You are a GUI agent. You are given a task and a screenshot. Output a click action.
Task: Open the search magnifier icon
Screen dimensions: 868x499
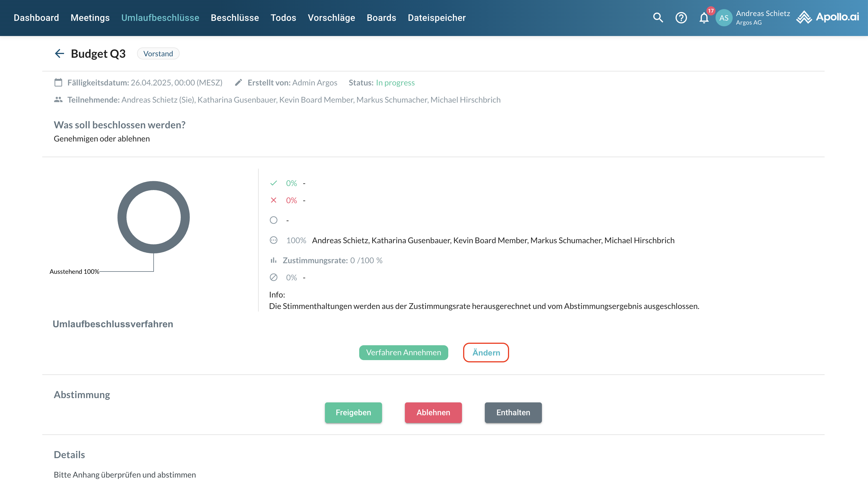(x=658, y=17)
